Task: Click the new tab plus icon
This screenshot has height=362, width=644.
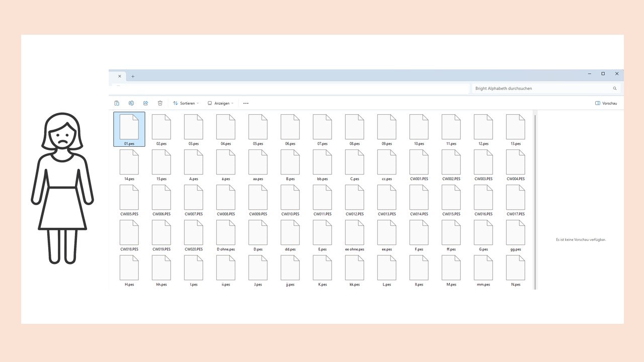Action: [133, 76]
